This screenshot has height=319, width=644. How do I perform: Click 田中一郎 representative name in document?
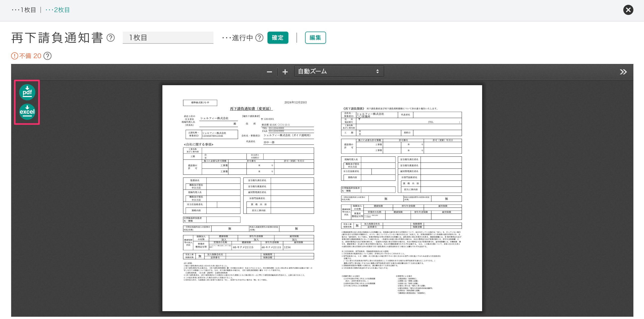(269, 142)
